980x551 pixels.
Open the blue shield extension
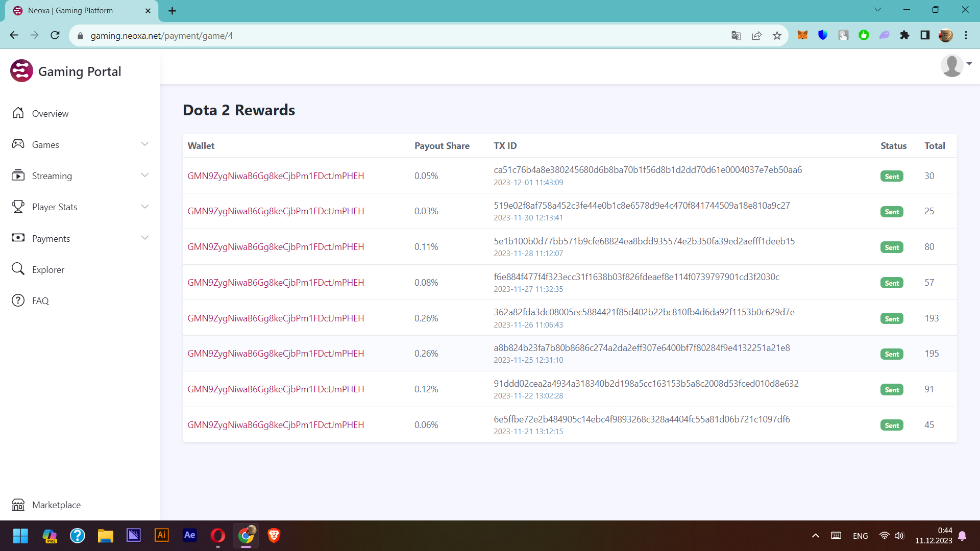(823, 35)
